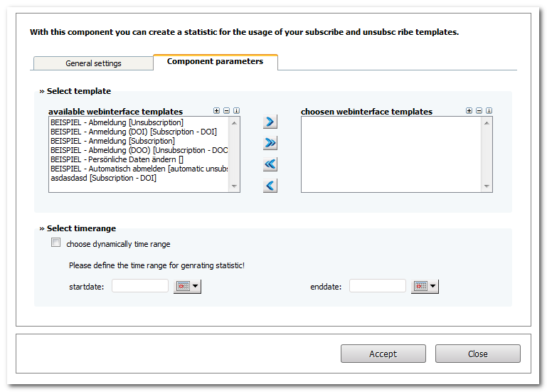
Task: Click minus icon above choosen templates list
Action: [479, 111]
